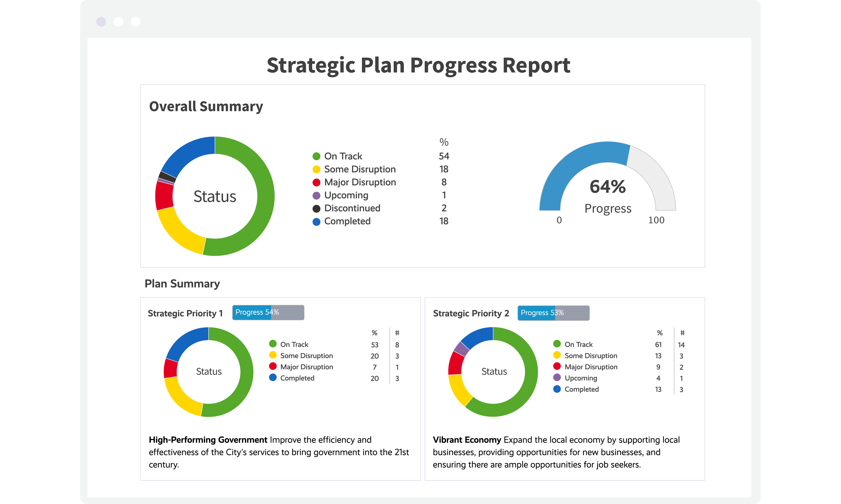The height and width of the screenshot is (504, 841).
Task: Click the Overall Summary Status donut chart center
Action: point(215,196)
